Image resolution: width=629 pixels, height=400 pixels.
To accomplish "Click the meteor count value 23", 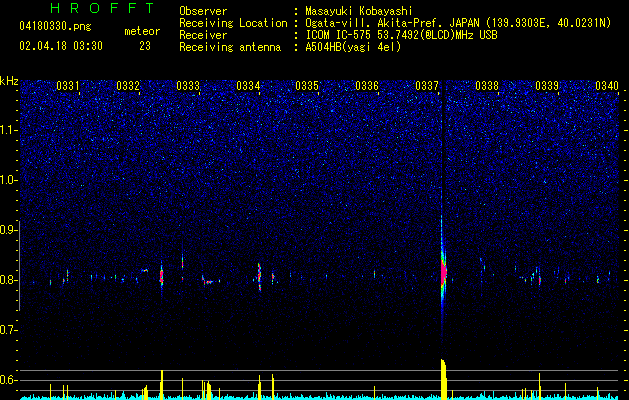I will click(145, 46).
